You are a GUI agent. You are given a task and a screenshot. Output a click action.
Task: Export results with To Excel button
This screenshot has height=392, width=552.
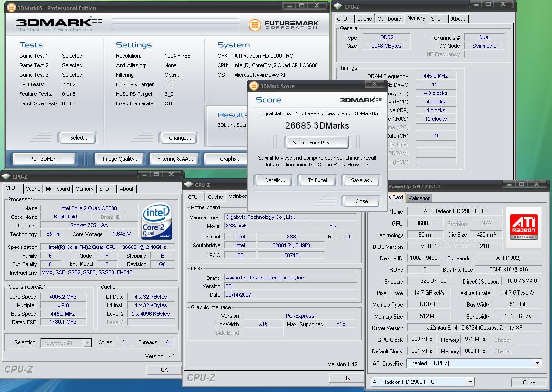317,180
